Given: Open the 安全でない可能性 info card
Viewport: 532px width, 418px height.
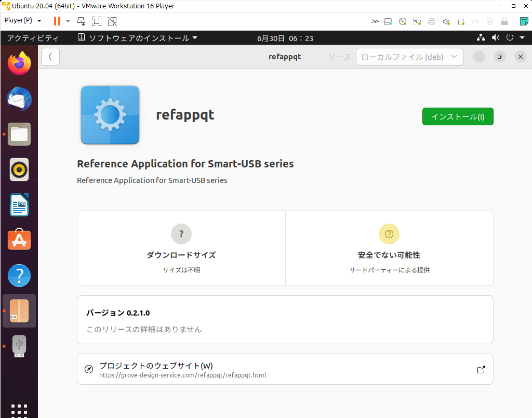Looking at the screenshot, I should pos(389,248).
